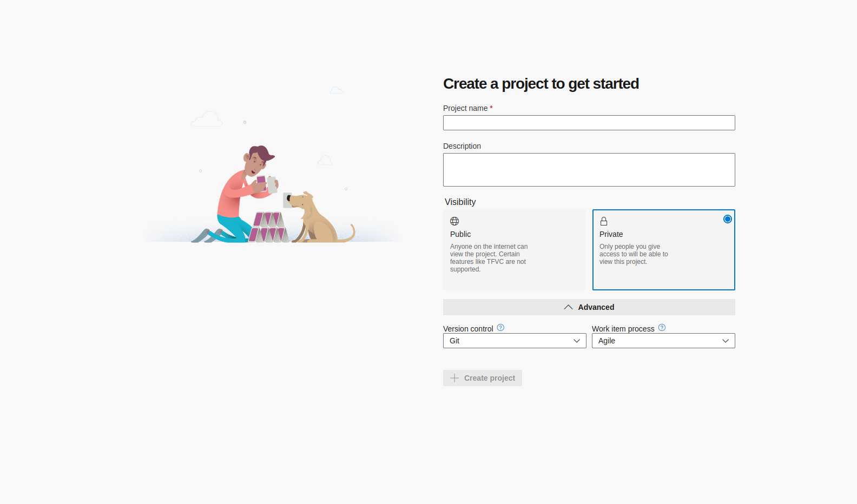Screen dimensions: 857x504
Task: Click the help icon beside Work item process
Action: coord(662,328)
